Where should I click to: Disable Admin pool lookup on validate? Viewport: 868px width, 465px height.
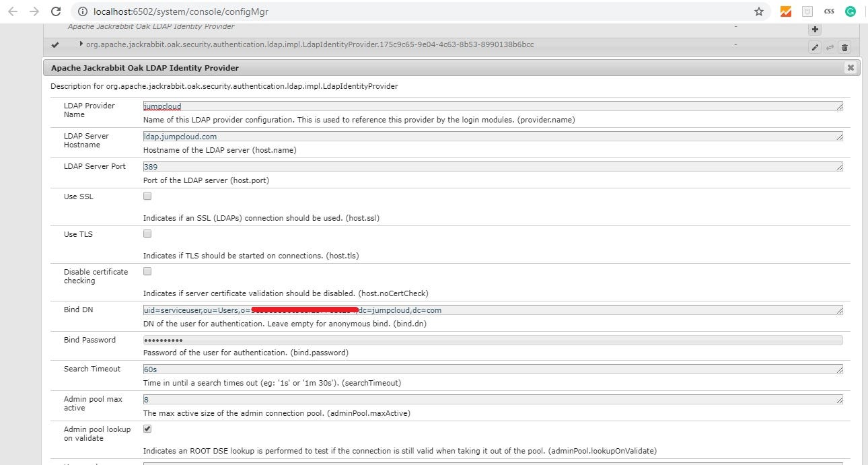click(x=147, y=428)
